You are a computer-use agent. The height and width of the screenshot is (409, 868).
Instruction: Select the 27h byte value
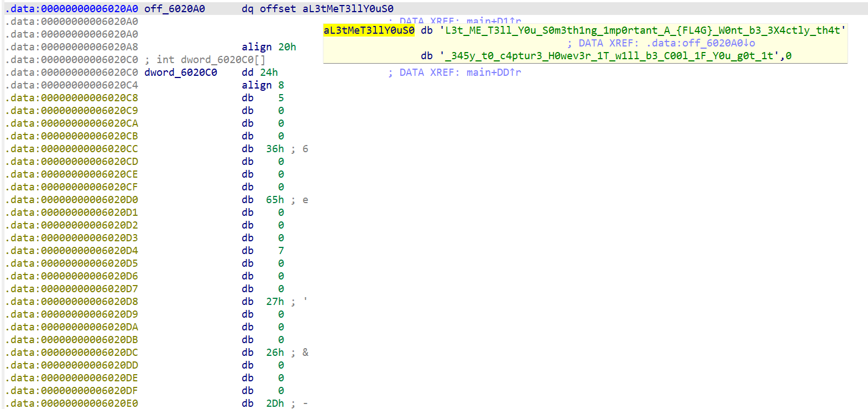pos(275,302)
